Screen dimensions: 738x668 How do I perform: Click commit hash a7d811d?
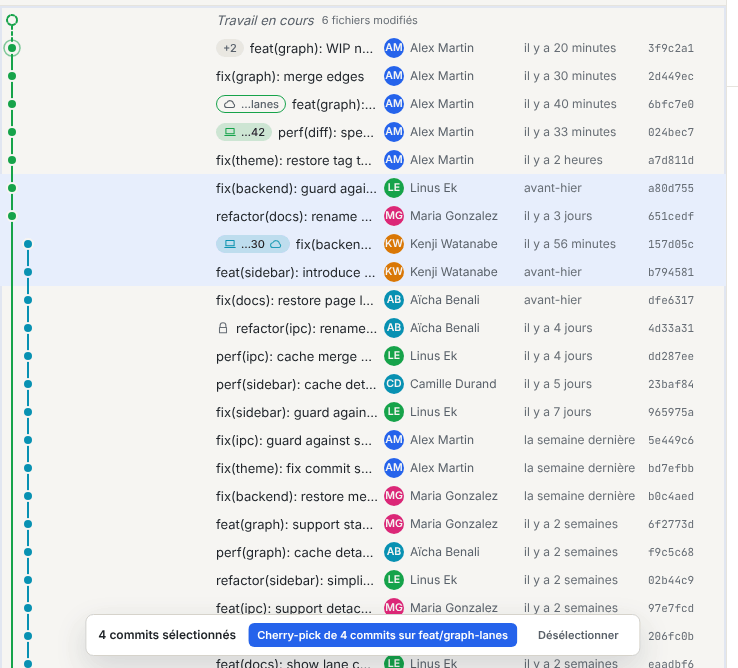click(671, 160)
